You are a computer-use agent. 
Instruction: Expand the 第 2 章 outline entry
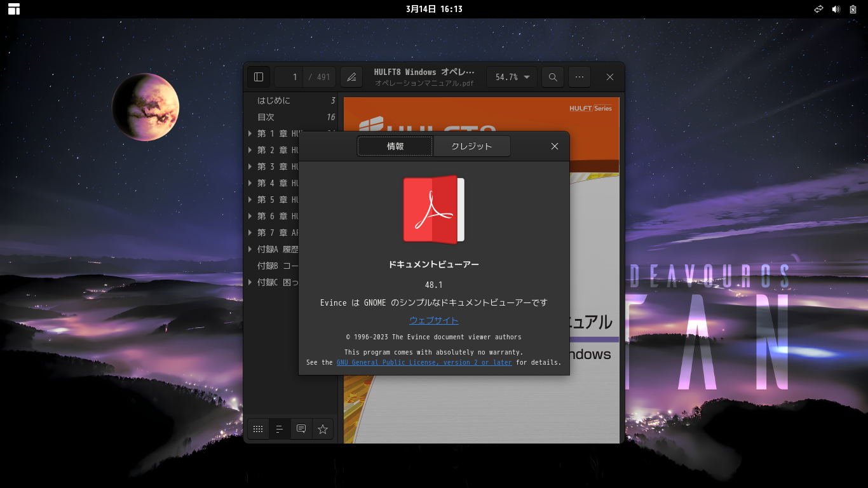pos(250,150)
